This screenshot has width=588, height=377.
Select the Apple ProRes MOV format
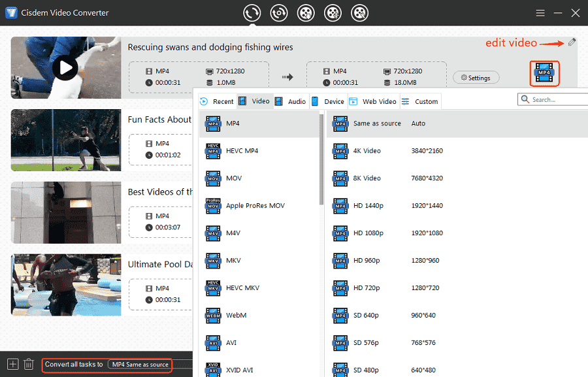[x=259, y=206]
